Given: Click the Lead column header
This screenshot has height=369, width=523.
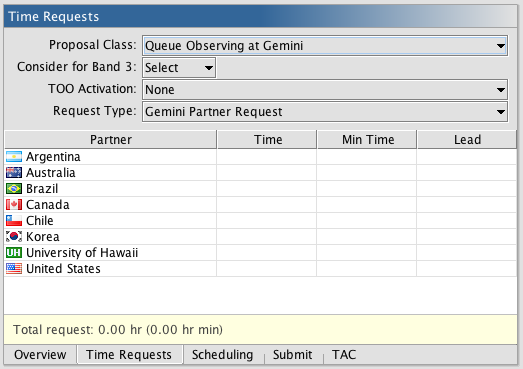Looking at the screenshot, I should pos(467,139).
